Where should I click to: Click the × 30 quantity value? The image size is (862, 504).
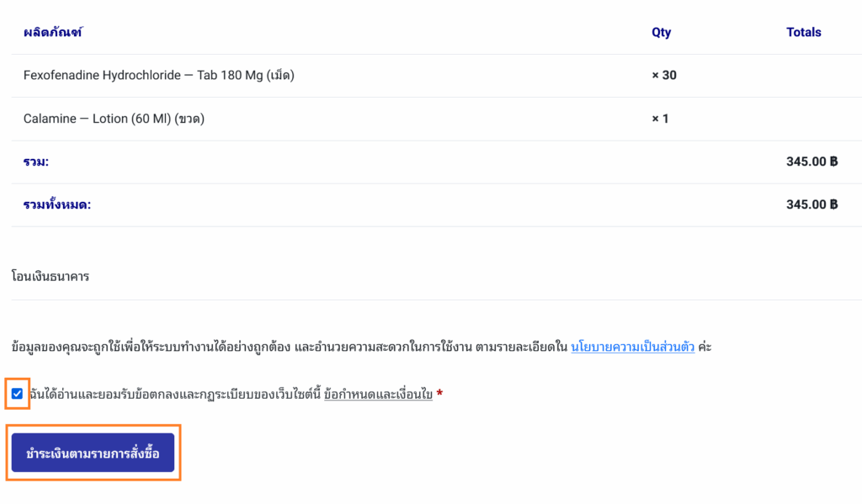point(664,76)
